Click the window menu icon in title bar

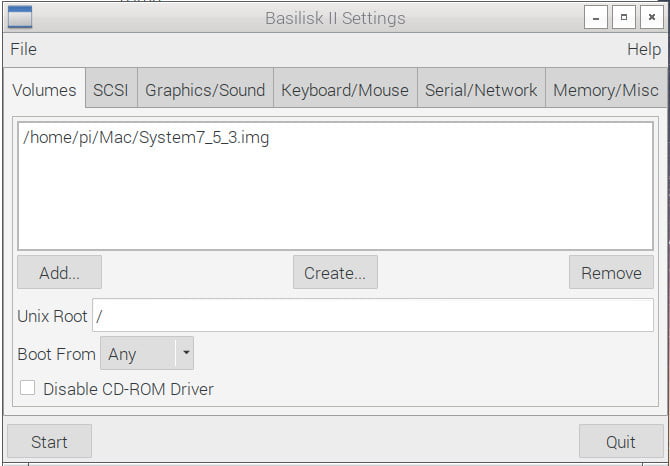point(20,17)
